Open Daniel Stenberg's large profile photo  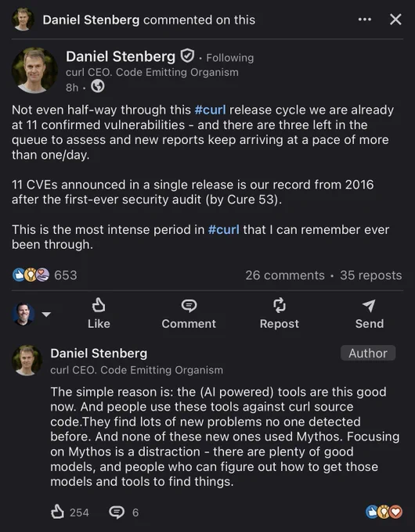click(x=34, y=70)
